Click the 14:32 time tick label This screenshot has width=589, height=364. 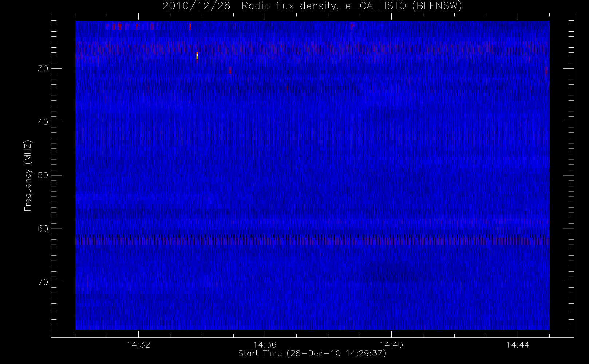tap(138, 345)
